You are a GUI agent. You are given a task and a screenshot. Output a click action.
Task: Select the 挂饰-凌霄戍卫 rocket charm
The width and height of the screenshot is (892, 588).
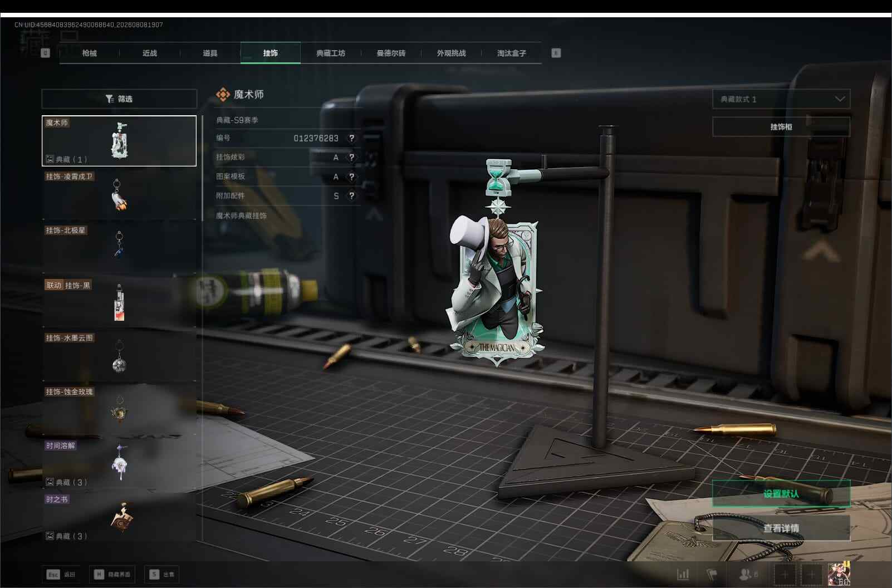tap(119, 195)
